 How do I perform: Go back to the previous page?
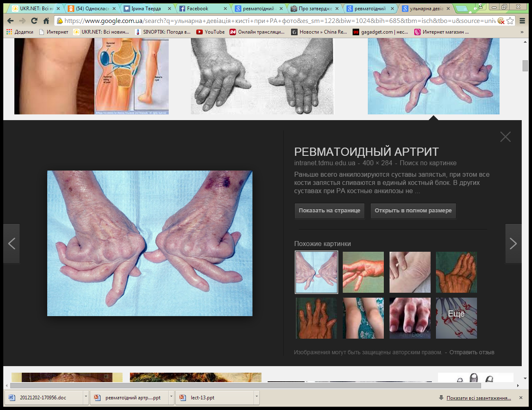click(11, 21)
